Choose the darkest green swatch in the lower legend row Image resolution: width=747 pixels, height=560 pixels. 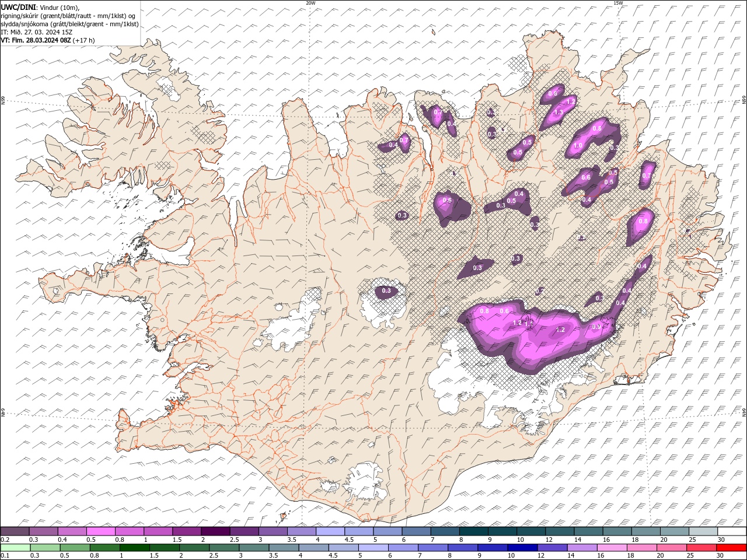coord(134,548)
